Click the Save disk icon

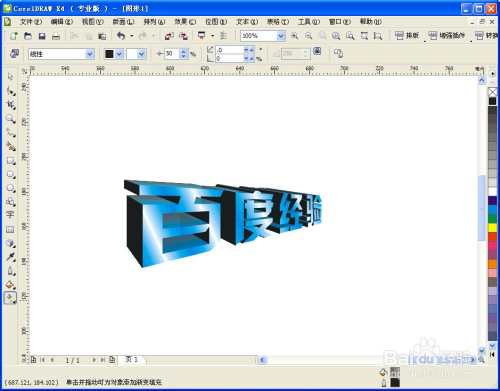(42, 36)
